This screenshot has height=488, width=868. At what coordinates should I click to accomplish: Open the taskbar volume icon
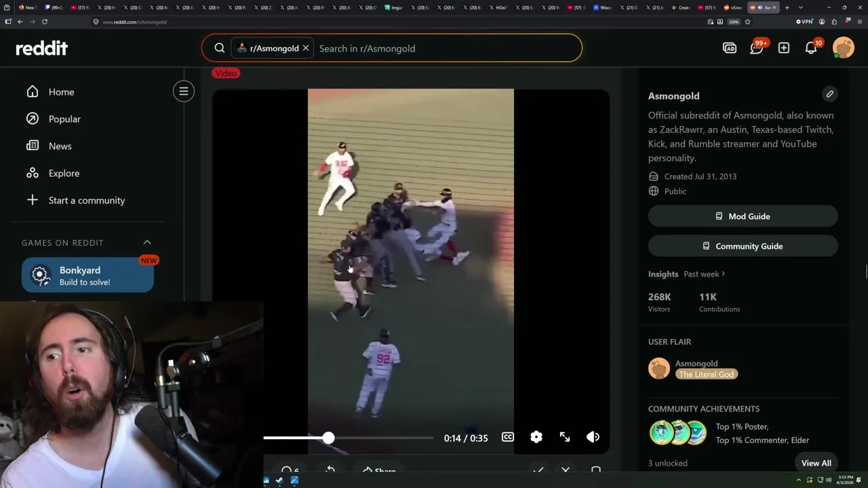tap(829, 481)
